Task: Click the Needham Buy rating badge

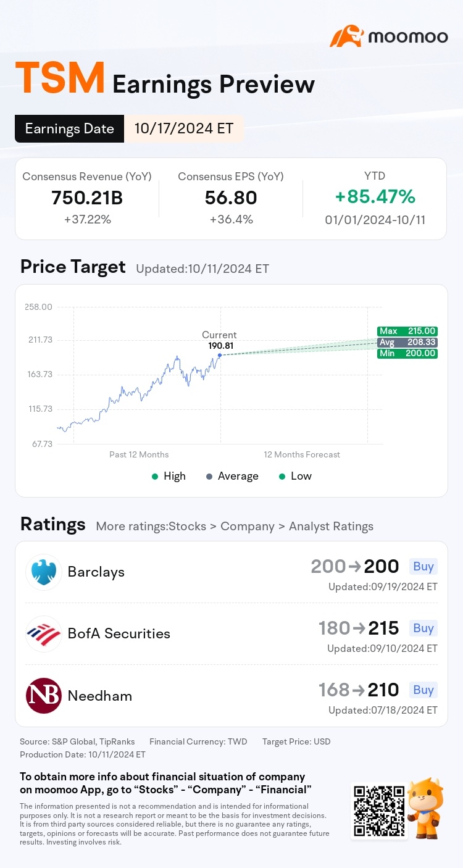Action: [x=423, y=690]
